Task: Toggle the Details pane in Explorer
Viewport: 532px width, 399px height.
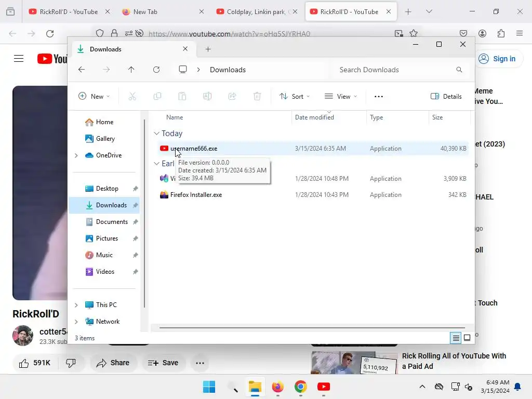Action: click(x=446, y=96)
